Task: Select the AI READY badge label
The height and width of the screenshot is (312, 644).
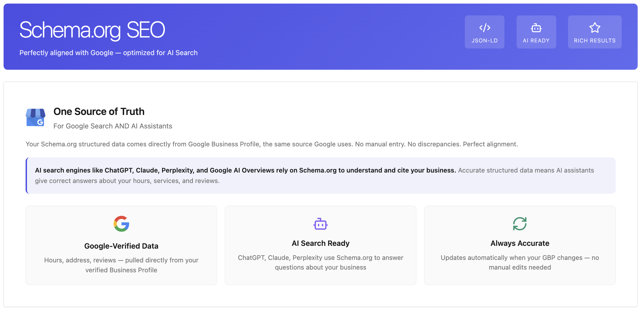Action: [536, 41]
